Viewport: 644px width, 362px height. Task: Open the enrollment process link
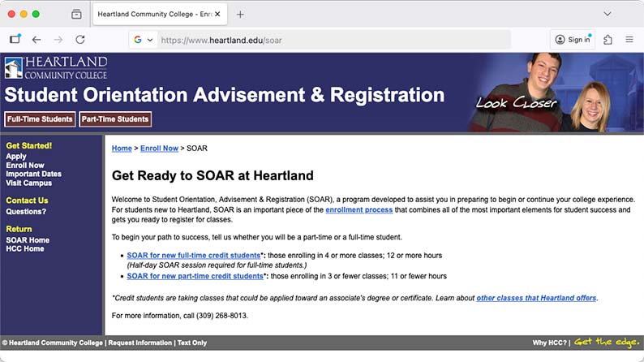[358, 210]
